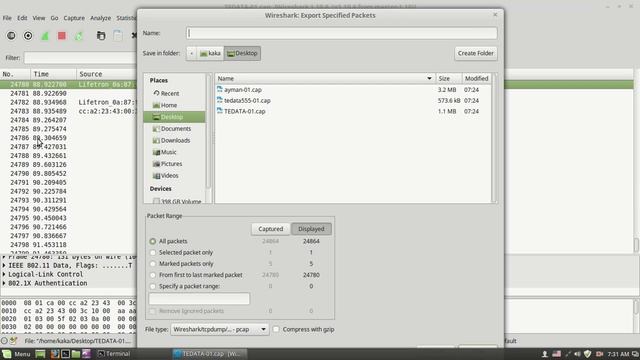This screenshot has height=360, width=640.
Task: Click the Size column header
Action: tap(449, 78)
